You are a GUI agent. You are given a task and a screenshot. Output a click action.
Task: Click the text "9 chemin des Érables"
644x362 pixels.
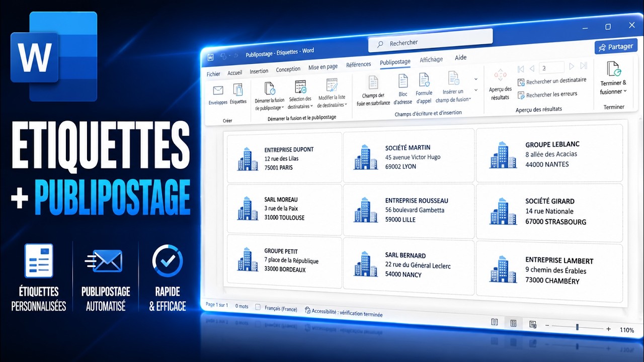tap(556, 270)
